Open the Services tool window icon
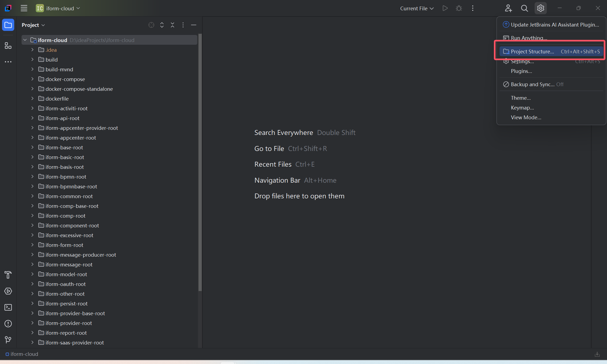This screenshot has height=364, width=607. pyautogui.click(x=8, y=291)
